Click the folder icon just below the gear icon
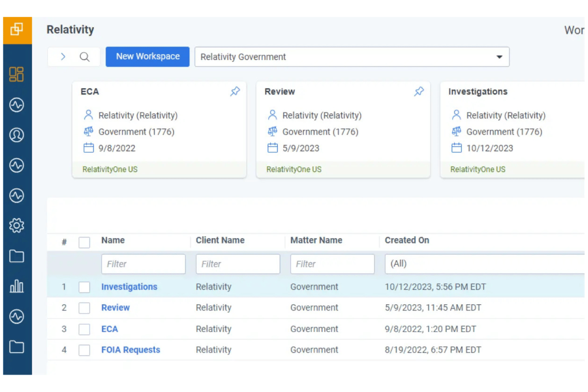The height and width of the screenshot is (392, 588). 17,256
